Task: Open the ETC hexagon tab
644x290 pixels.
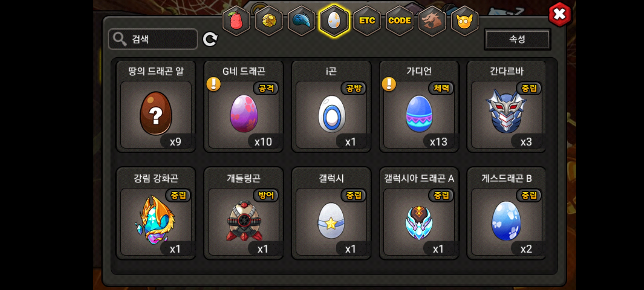Action: pos(367,21)
